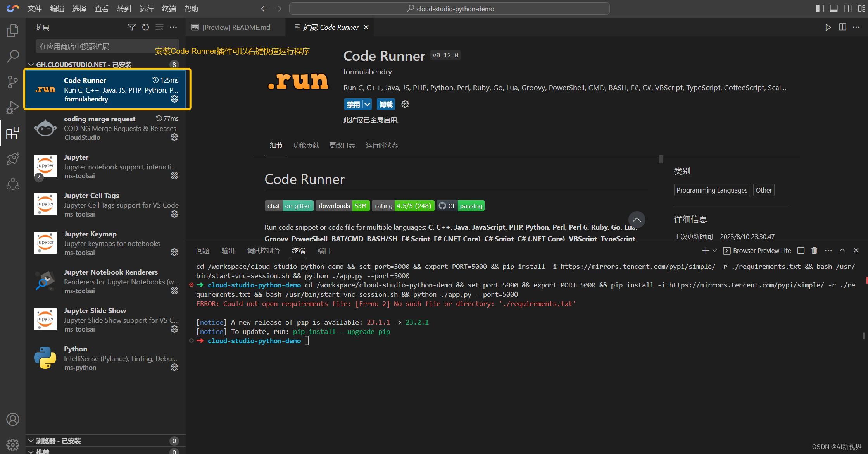This screenshot has width=868, height=454.
Task: Click the extension details vertical scrollbar
Action: coord(661,160)
